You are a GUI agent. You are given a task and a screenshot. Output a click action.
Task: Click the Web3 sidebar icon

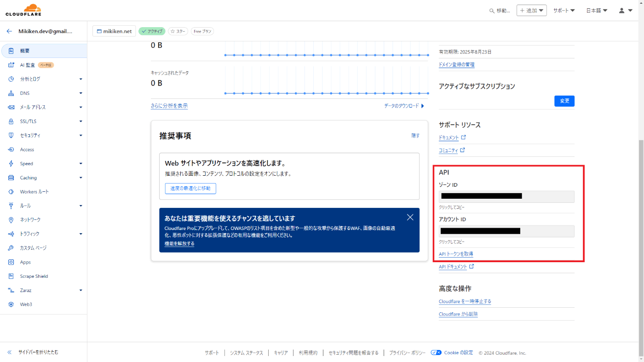coord(11,305)
